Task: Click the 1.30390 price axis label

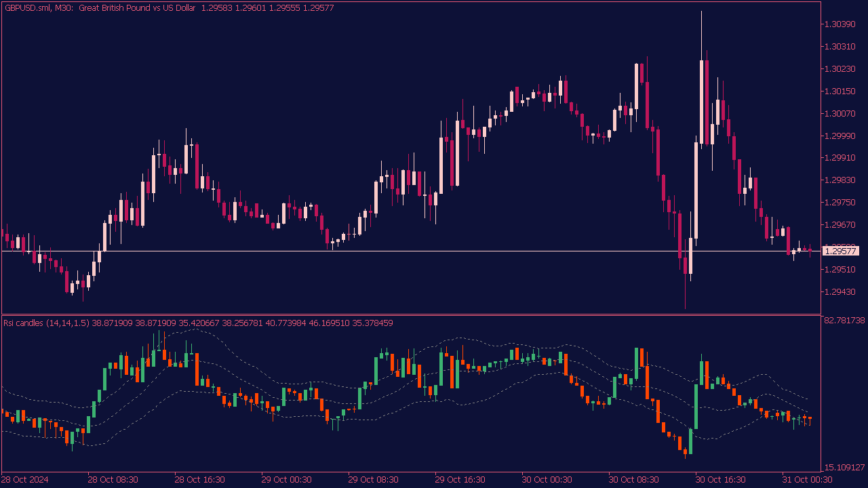Action: [840, 24]
